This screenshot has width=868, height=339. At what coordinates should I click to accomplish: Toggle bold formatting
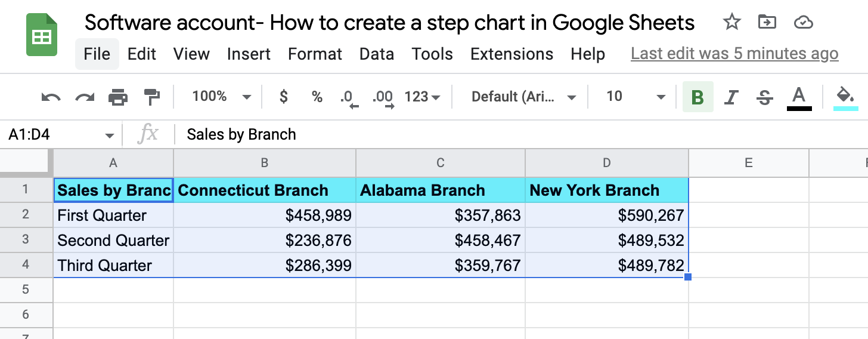(698, 97)
